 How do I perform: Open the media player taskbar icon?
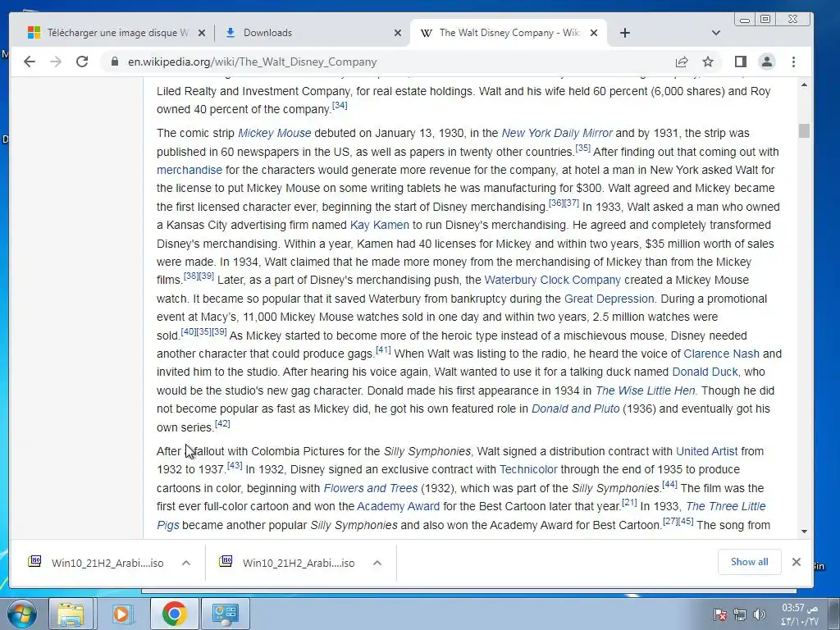pos(122,614)
